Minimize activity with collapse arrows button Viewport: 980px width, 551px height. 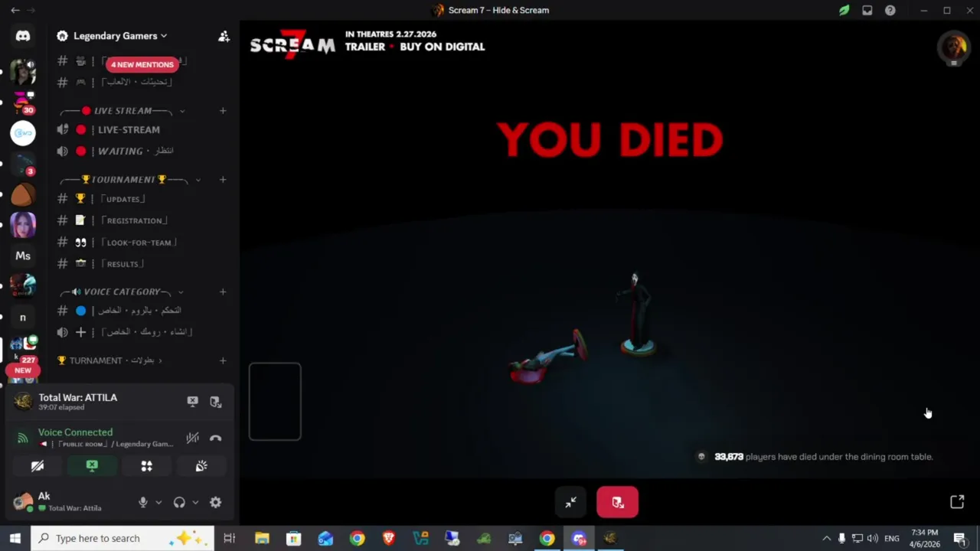pyautogui.click(x=570, y=502)
